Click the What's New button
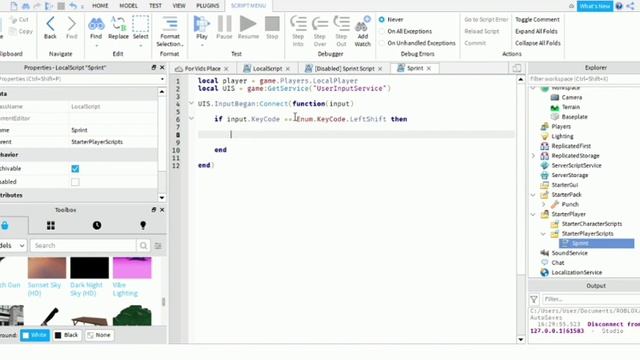The height and width of the screenshot is (360, 640). tap(595, 6)
